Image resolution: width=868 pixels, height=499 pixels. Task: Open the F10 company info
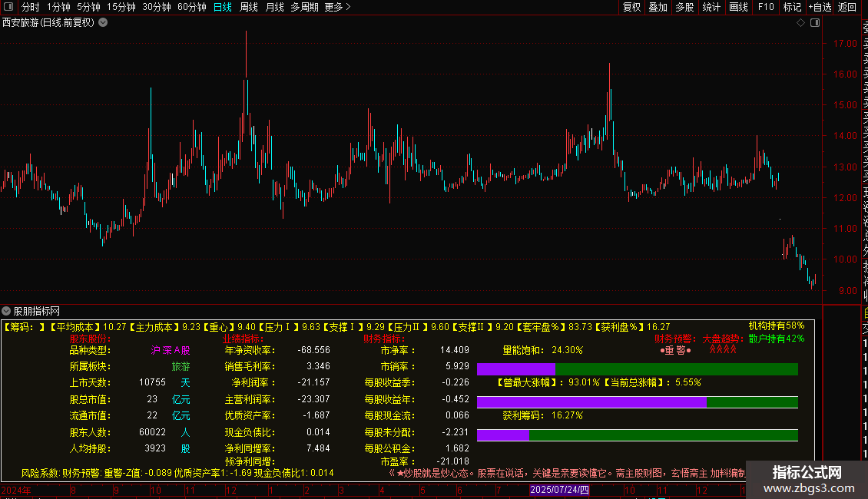coord(765,7)
